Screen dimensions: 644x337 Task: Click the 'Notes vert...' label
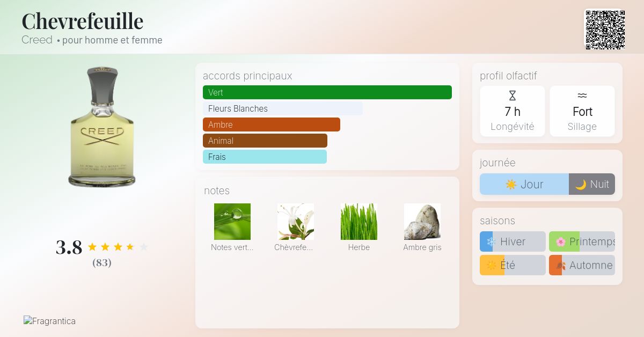tap(232, 247)
